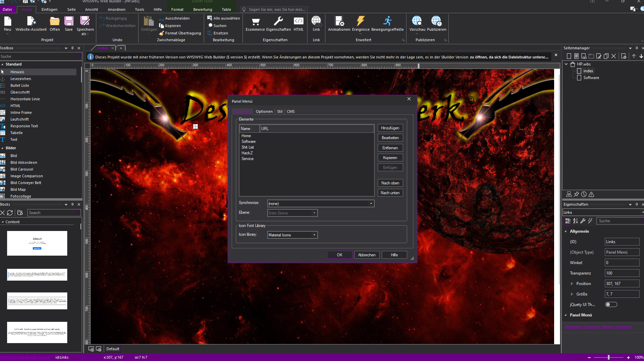
Task: Click clone page icon in Seitenmanager
Action: (606, 56)
